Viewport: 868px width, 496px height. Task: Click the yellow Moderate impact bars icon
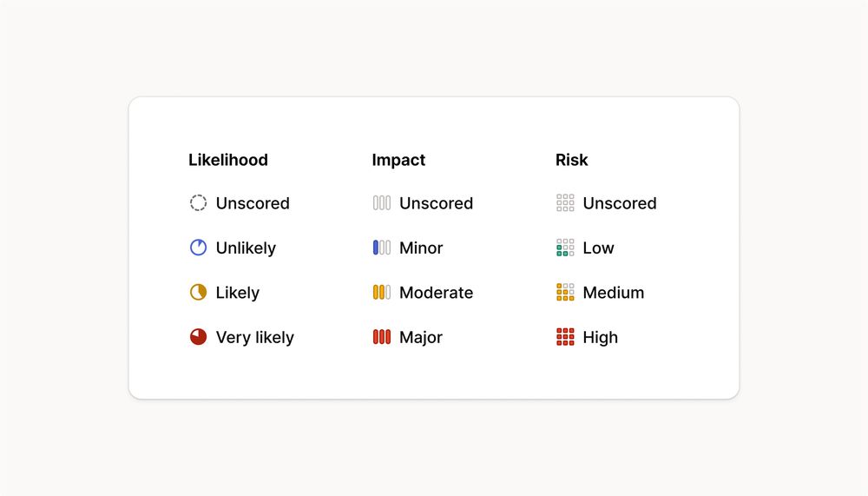tap(381, 292)
